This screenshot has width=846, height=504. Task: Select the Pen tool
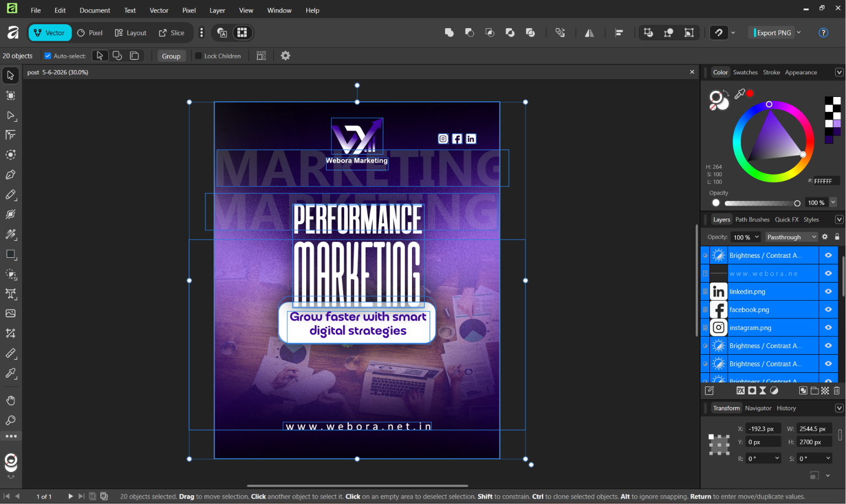(10, 175)
